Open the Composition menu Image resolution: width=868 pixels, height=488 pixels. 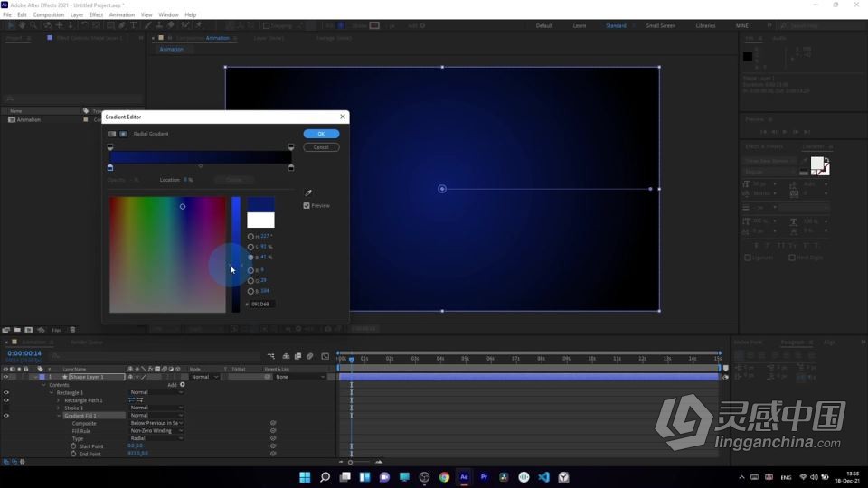click(49, 15)
